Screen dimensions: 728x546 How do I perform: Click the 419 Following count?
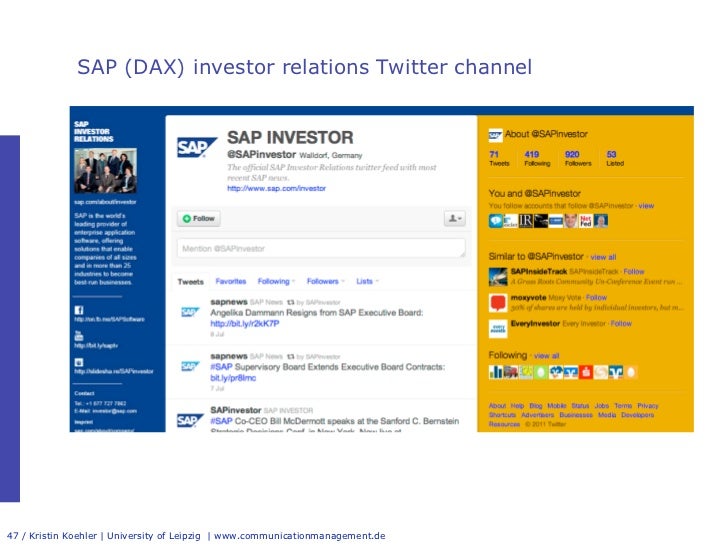(537, 158)
